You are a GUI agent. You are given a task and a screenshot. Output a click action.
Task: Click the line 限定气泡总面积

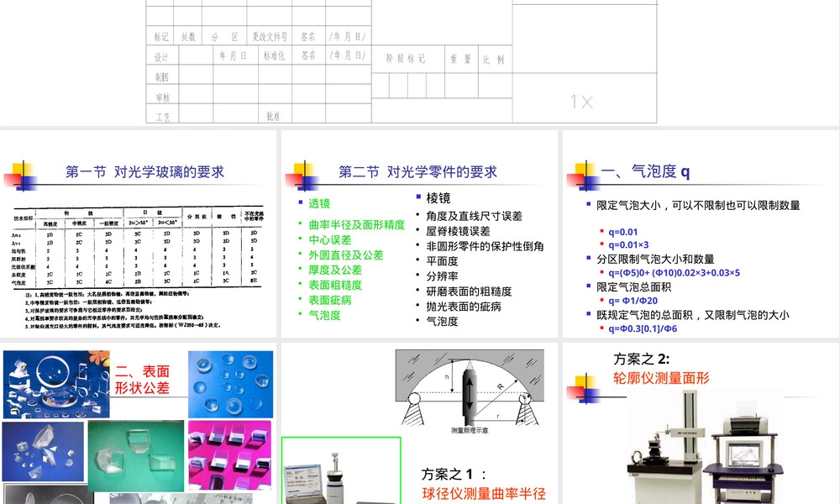pyautogui.click(x=633, y=287)
